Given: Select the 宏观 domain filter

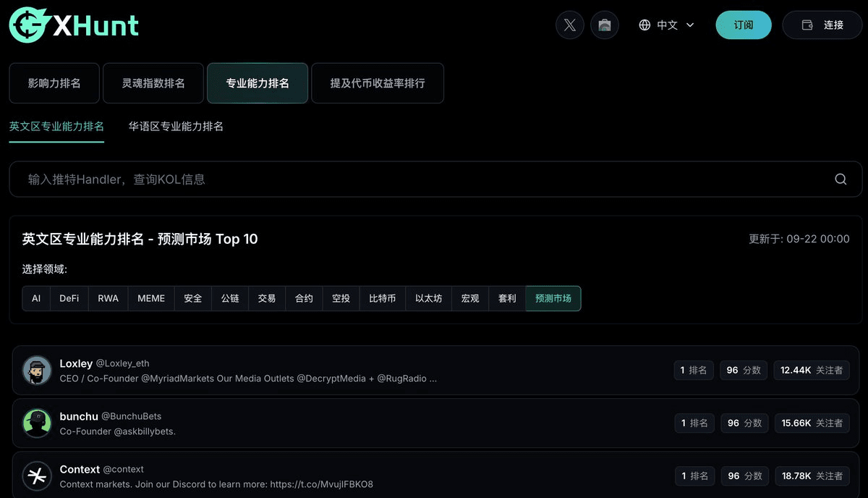Looking at the screenshot, I should 470,298.
